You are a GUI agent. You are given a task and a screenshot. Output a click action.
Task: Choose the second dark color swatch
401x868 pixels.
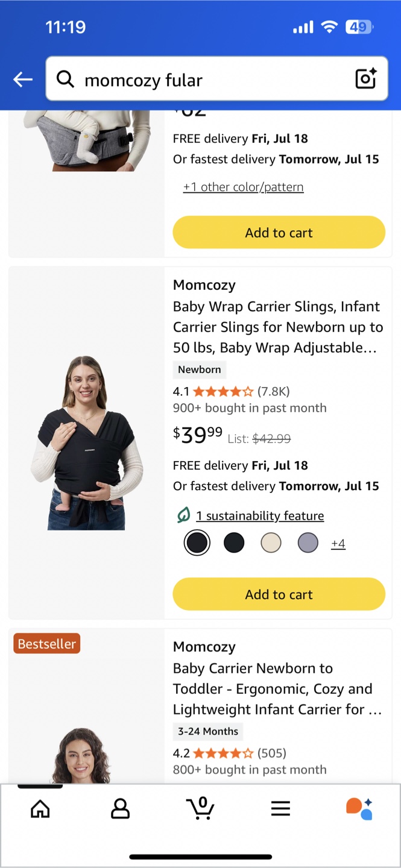pos(234,543)
